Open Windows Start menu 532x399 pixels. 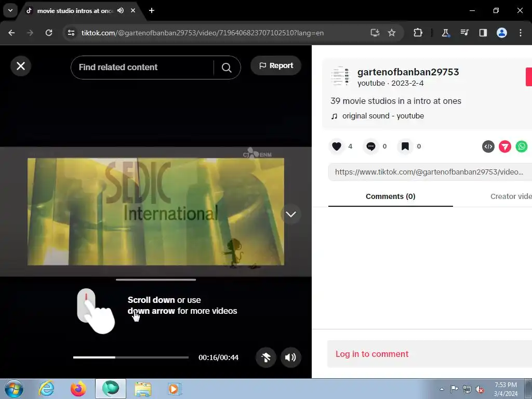click(x=14, y=389)
